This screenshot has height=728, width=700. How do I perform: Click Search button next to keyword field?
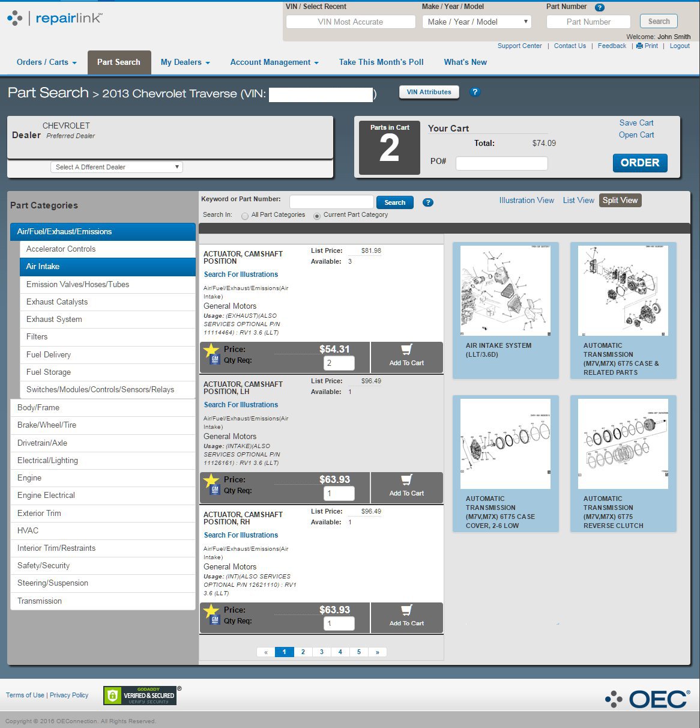click(x=395, y=202)
